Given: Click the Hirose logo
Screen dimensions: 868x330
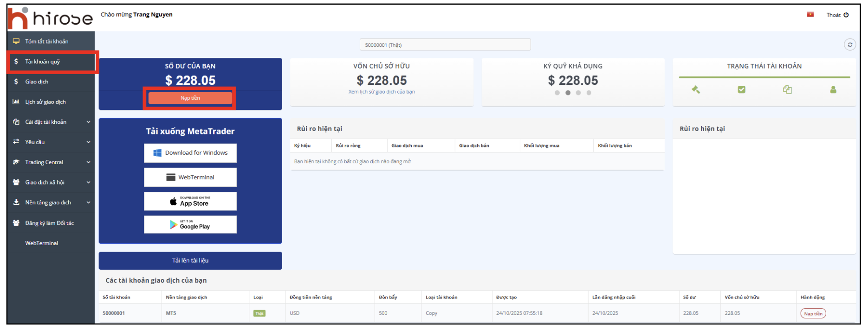Looking at the screenshot, I should (x=50, y=18).
